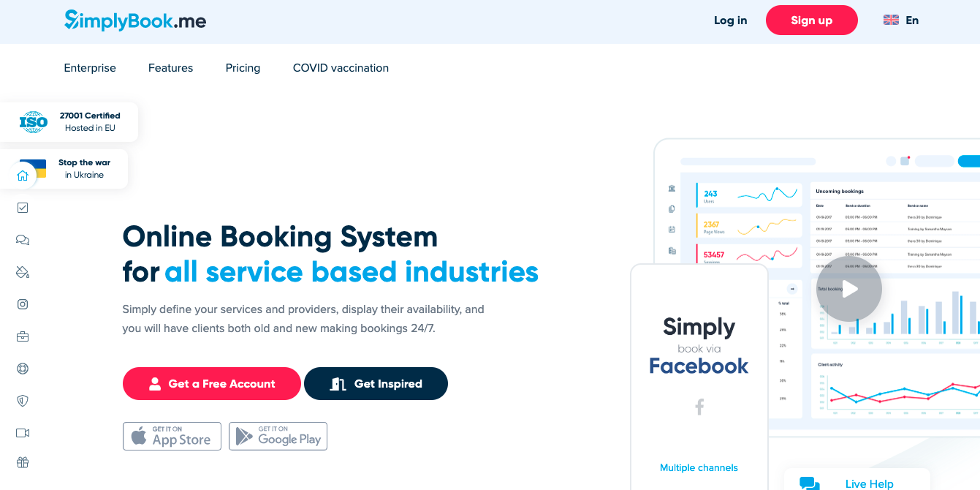Image resolution: width=980 pixels, height=490 pixels.
Task: Click the "Simply book via Facebook" phone mockup text
Action: 699,346
